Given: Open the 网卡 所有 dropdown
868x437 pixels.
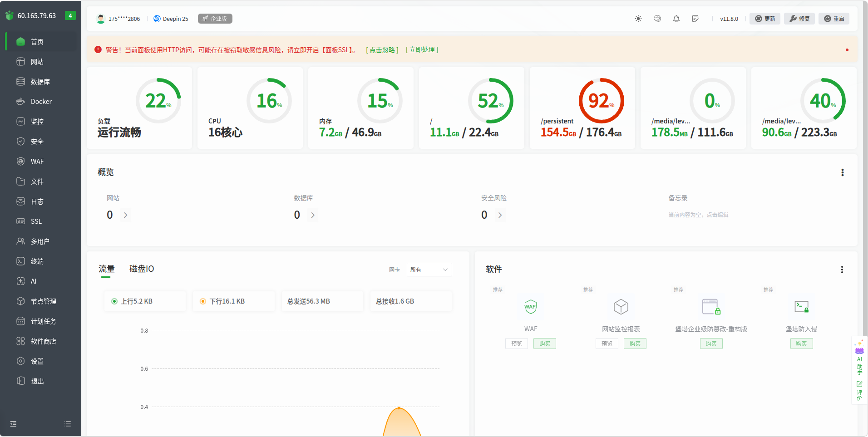Looking at the screenshot, I should [x=429, y=270].
